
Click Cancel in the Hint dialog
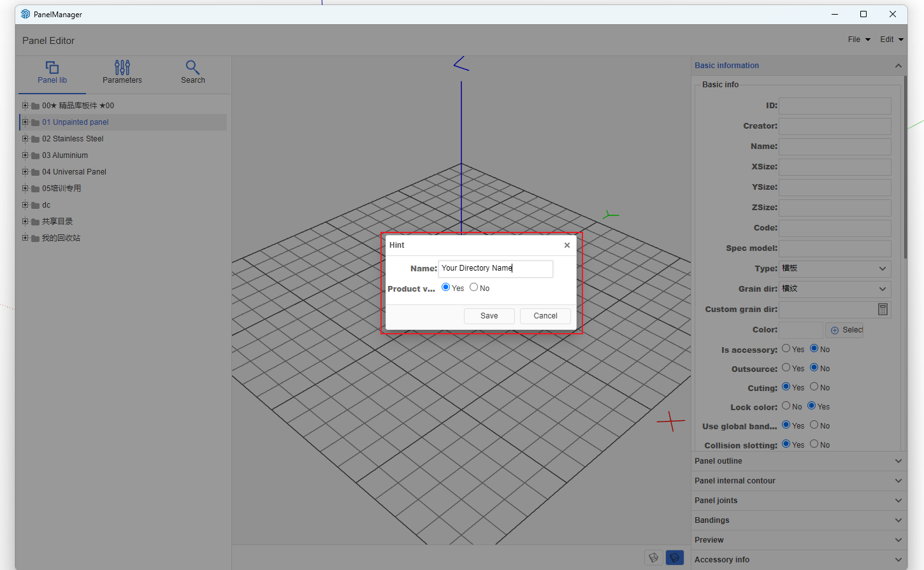[x=545, y=316]
